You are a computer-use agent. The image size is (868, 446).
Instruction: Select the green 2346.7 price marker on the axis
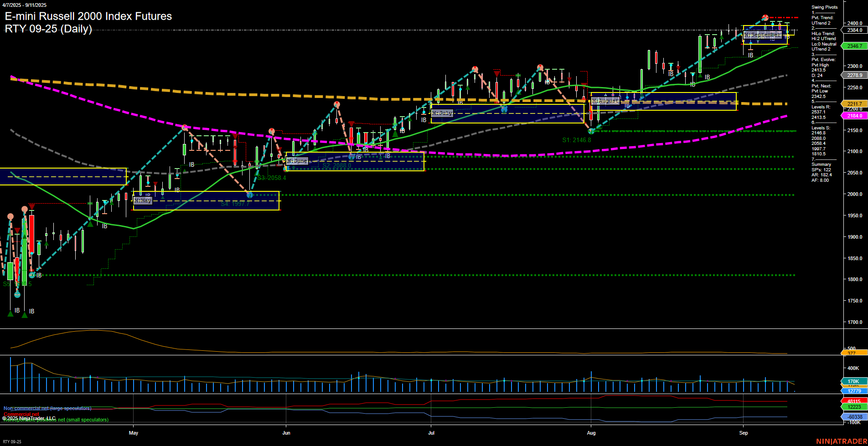[x=854, y=46]
